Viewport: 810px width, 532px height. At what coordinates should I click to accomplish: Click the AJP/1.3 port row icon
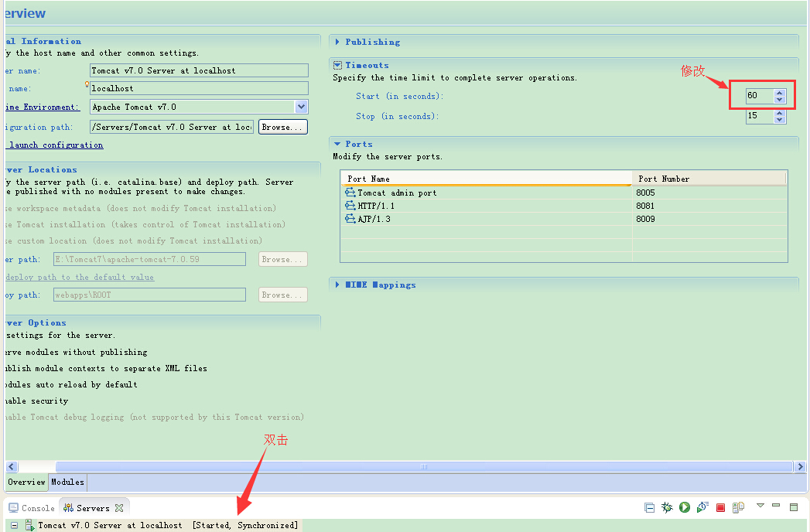click(x=350, y=219)
